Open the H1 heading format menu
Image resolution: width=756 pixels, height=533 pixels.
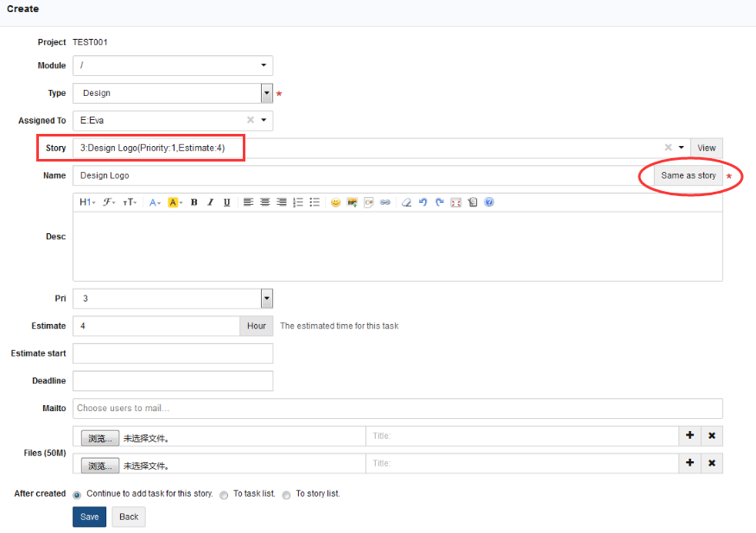tap(87, 202)
